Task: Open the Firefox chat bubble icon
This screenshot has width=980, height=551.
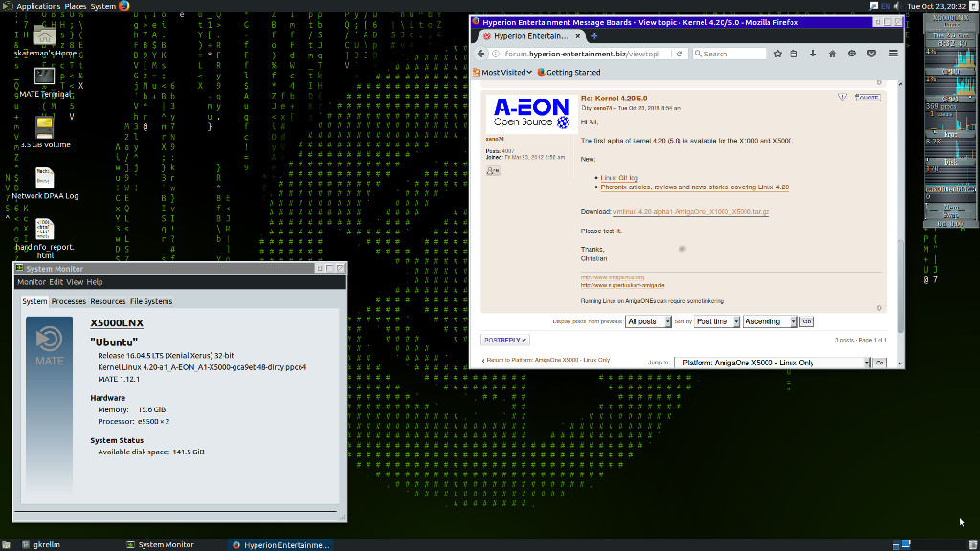Action: click(x=851, y=54)
